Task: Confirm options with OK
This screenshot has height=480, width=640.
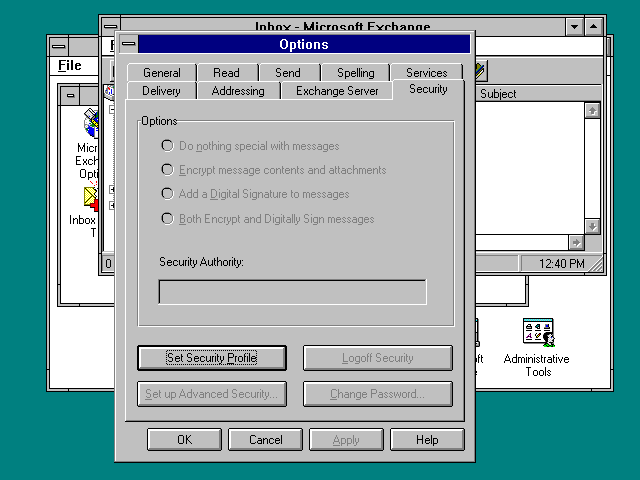Action: pos(184,440)
